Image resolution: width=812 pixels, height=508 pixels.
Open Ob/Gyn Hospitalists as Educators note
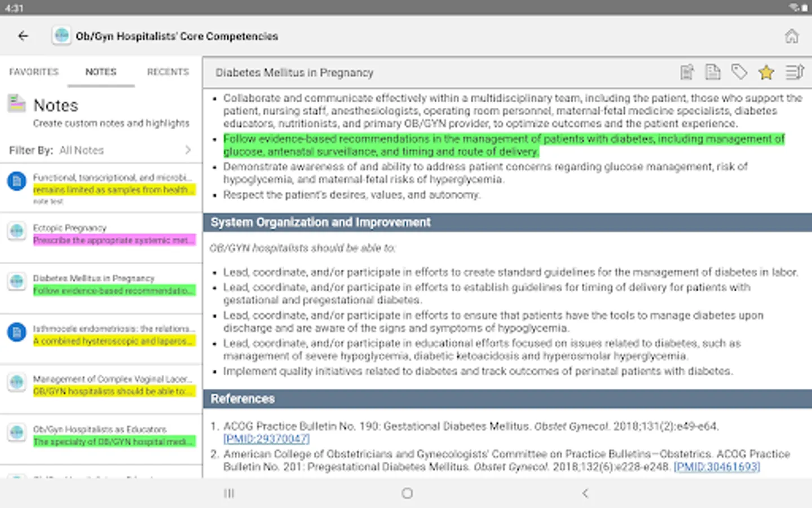click(101, 439)
